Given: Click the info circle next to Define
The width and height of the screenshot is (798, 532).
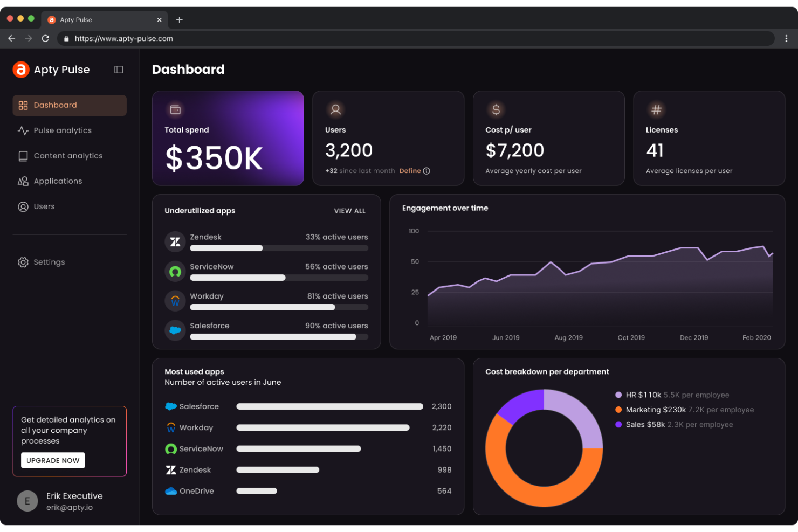Looking at the screenshot, I should (426, 171).
